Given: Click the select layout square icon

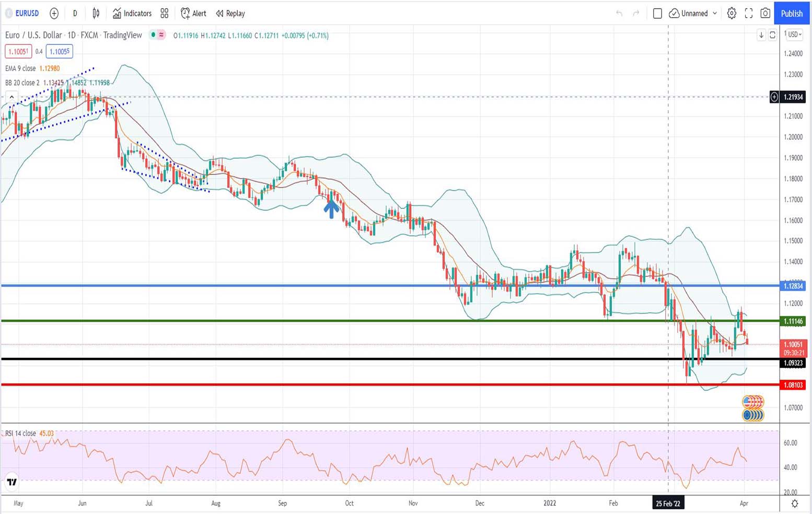Looking at the screenshot, I should (x=657, y=14).
